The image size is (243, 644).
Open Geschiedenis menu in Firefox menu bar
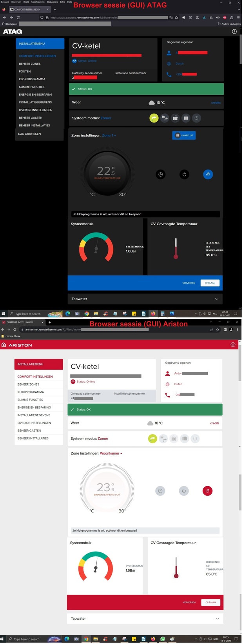[39, 2]
